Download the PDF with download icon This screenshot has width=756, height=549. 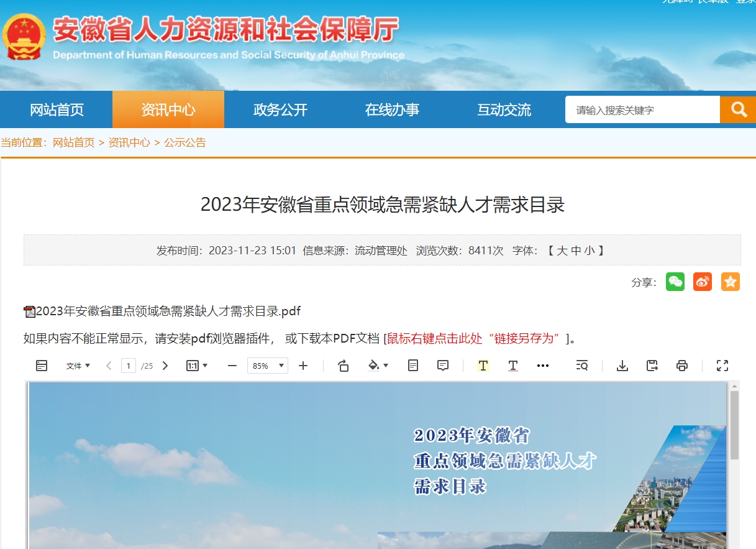tap(622, 366)
